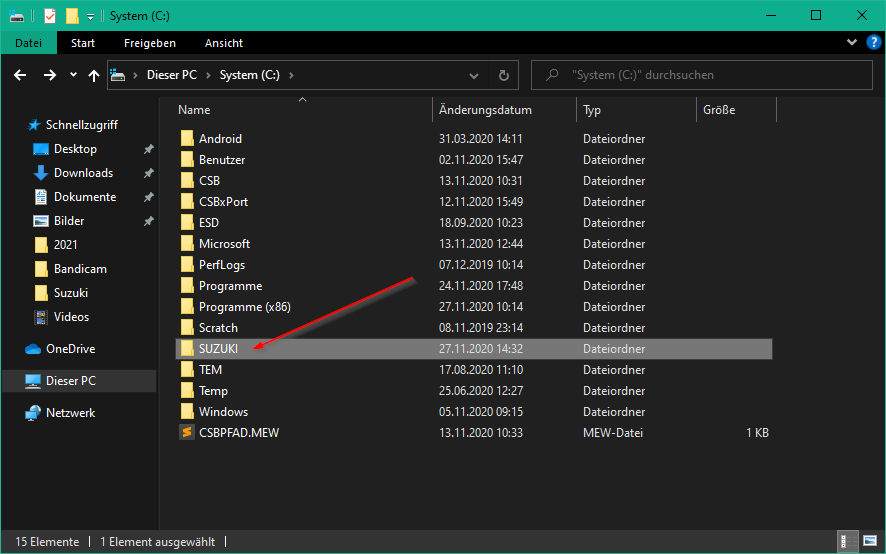Select the CSBPFAD.MEW file icon
Screen dimensions: 886x554
[187, 432]
